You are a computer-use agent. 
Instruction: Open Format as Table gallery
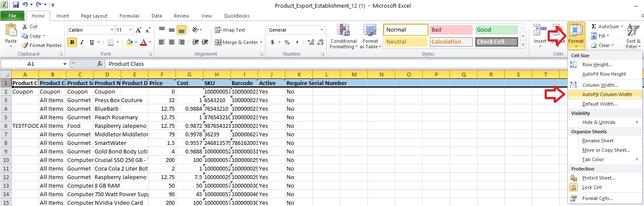coord(370,37)
